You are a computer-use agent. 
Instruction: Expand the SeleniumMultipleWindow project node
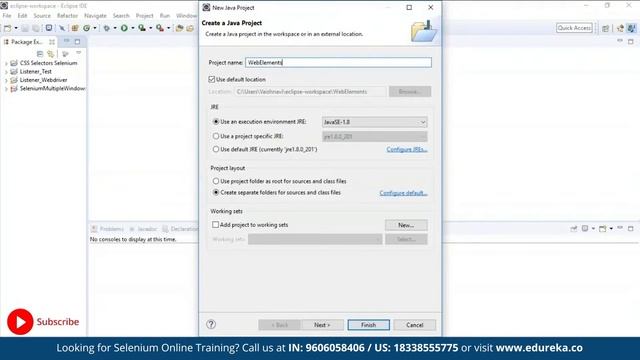[x=6, y=89]
